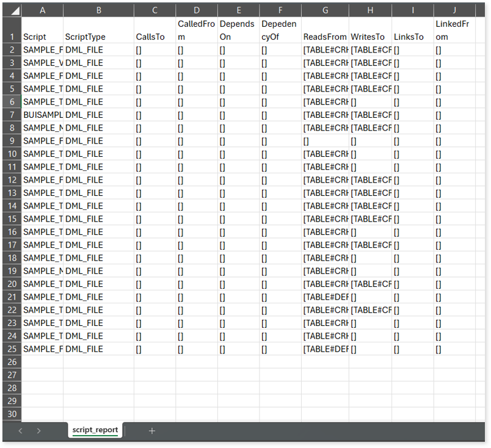Screen dimensions: 491x448
Task: Click the Script header cell in A1
Action: pos(42,37)
